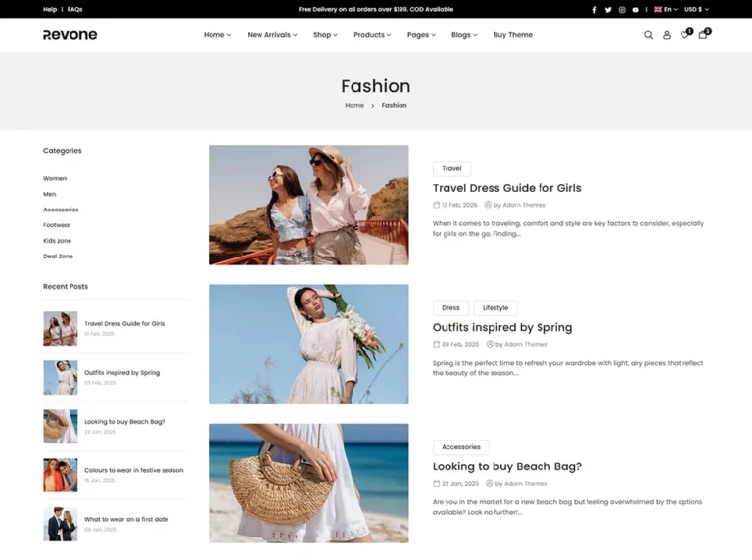Image resolution: width=752 pixels, height=560 pixels.
Task: Click by Adorn Themes on Beach Bag post
Action: point(517,484)
